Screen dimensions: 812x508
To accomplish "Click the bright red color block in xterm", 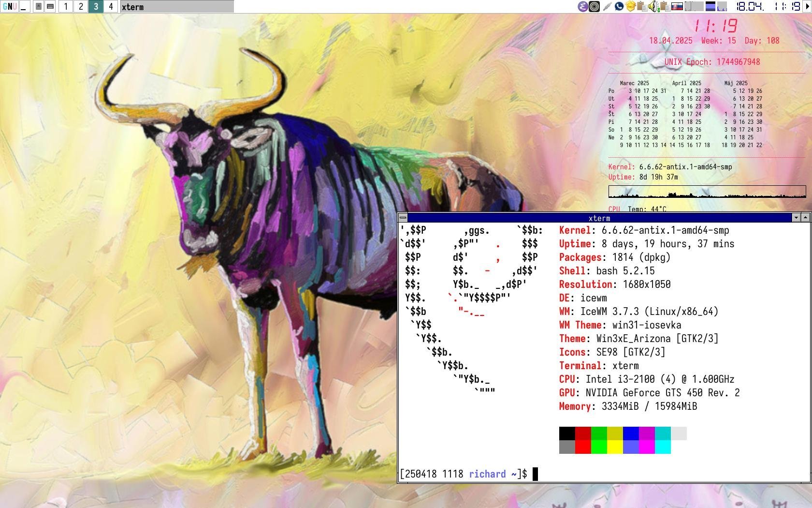I will pos(583,447).
